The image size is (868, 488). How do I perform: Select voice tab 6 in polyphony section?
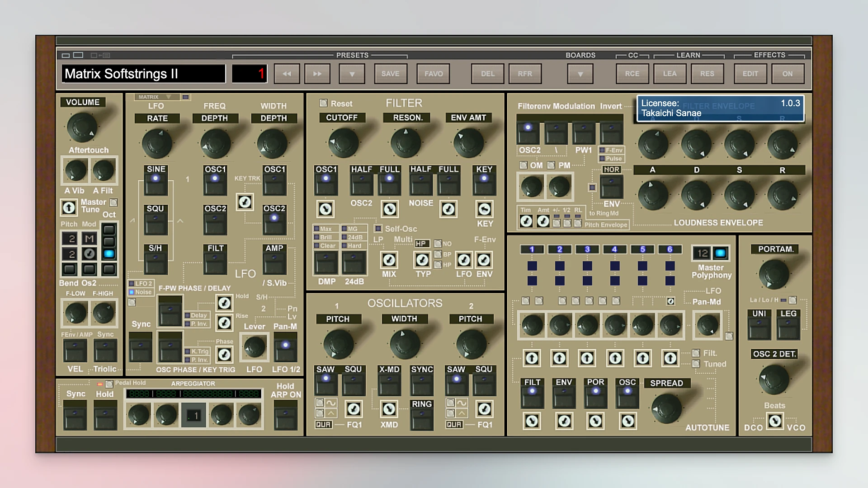[670, 249]
